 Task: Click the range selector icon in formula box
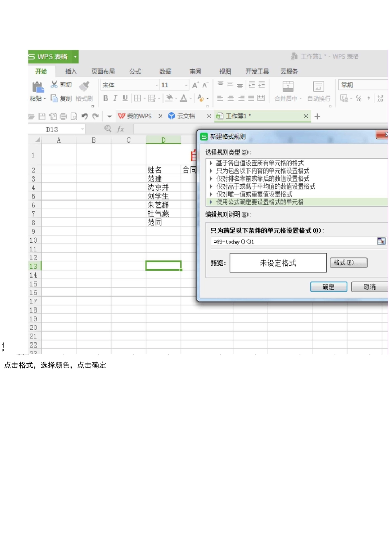381,241
